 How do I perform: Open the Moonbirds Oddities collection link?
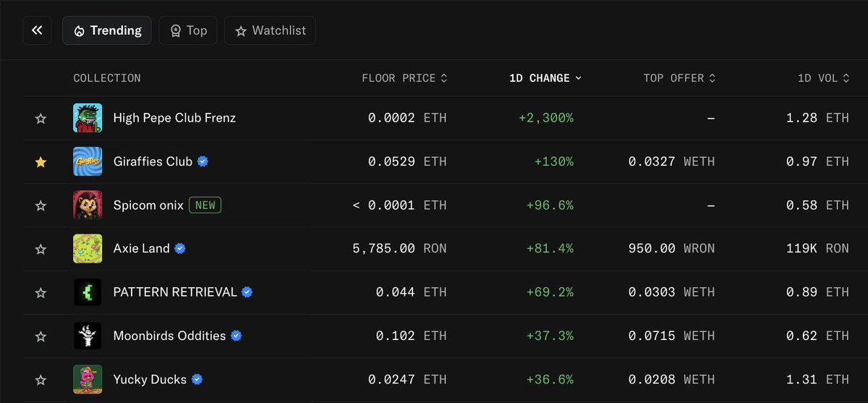pyautogui.click(x=169, y=336)
